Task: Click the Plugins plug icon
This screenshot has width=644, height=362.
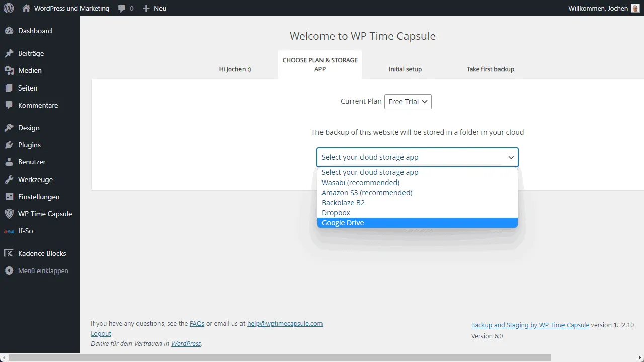Action: 9,145
